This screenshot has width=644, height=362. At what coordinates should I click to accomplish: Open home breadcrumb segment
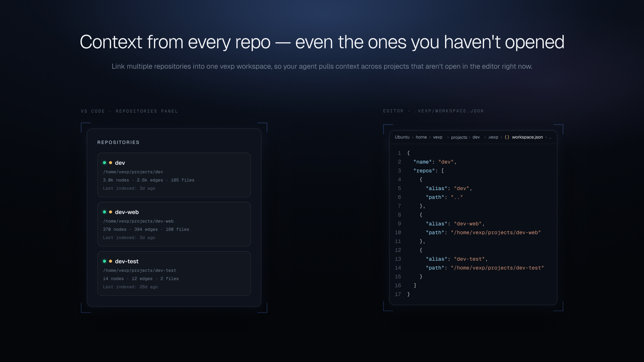tap(421, 137)
